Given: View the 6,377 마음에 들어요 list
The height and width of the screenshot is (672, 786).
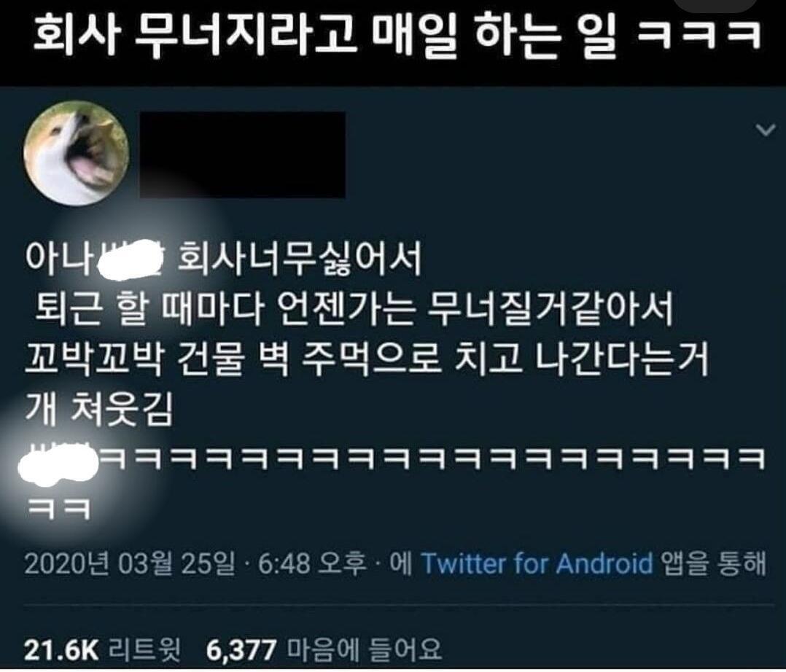Looking at the screenshot, I should [x=323, y=650].
